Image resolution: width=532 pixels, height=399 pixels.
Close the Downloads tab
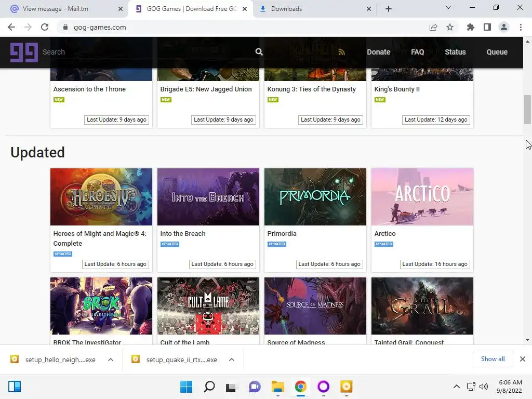369,9
